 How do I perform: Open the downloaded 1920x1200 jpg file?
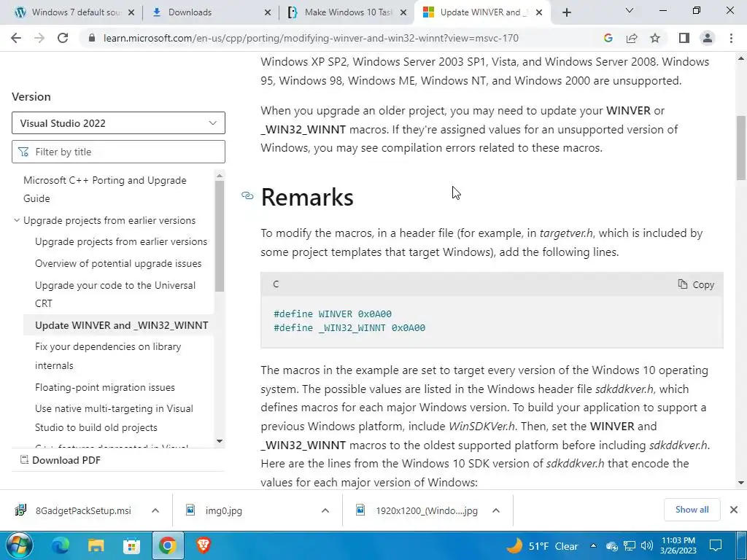click(417, 510)
